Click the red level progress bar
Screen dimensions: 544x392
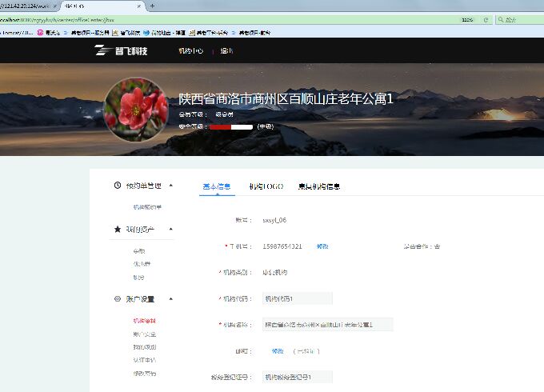pyautogui.click(x=230, y=126)
